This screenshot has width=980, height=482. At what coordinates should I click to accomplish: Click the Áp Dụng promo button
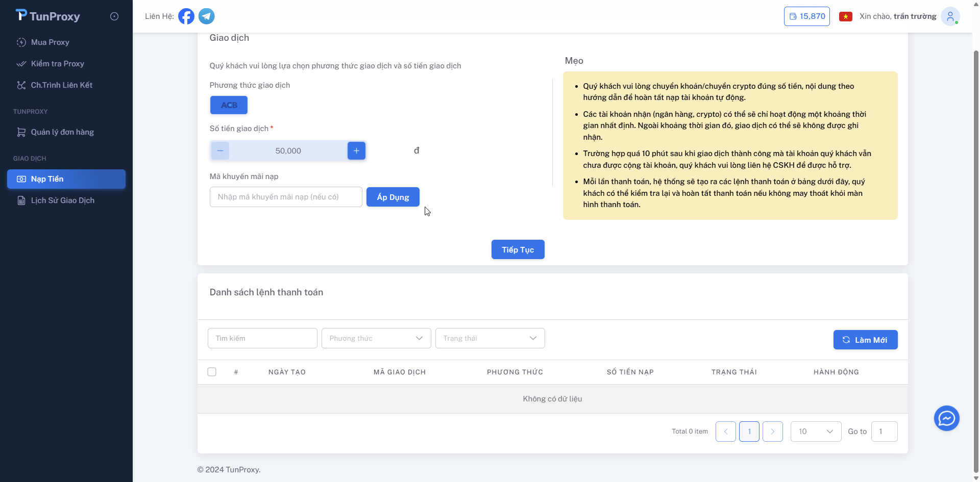click(393, 197)
